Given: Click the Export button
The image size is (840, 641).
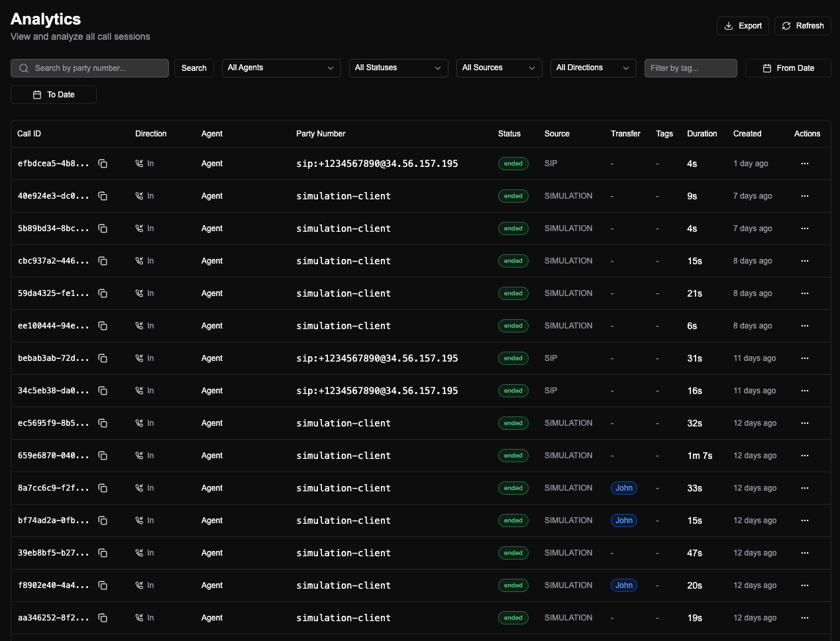Looking at the screenshot, I should [x=743, y=25].
